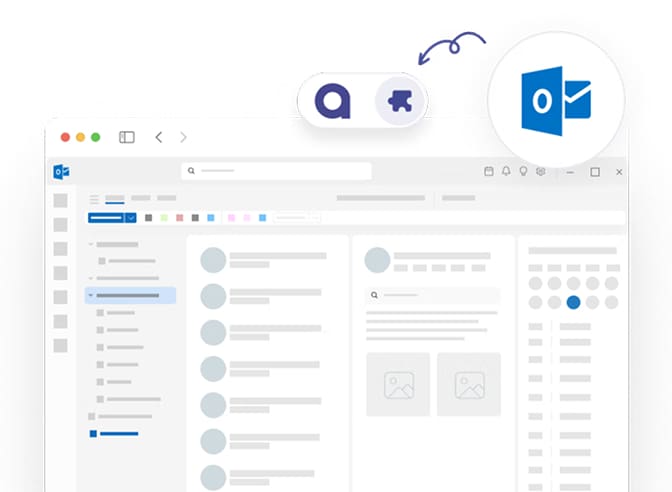Click the green macOS fullscreen dot

96,137
